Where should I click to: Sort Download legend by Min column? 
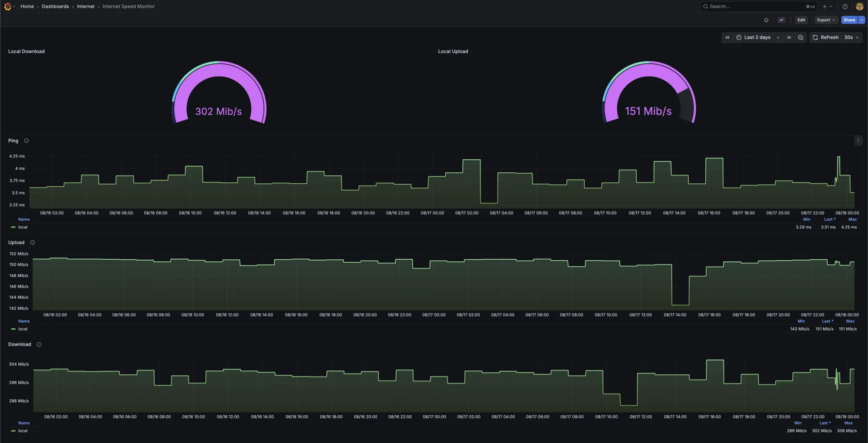[798, 423]
